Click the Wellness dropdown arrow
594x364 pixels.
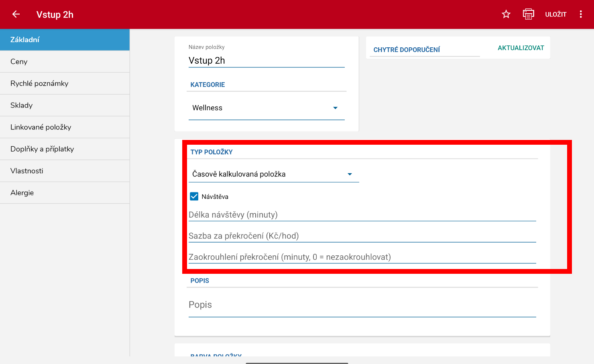(336, 108)
